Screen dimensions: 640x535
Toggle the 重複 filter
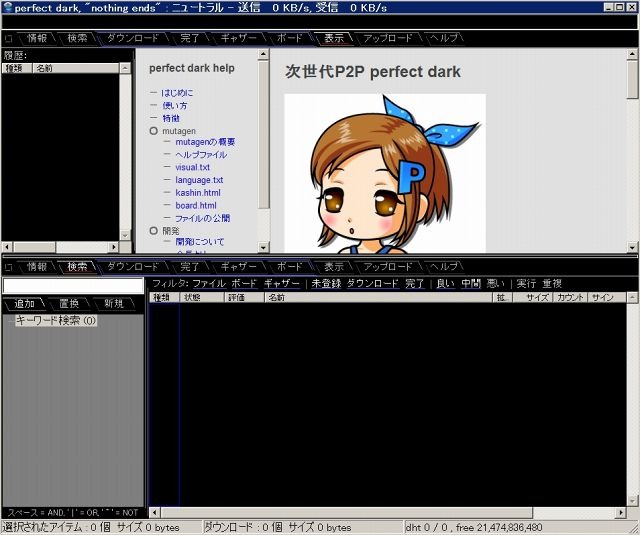552,284
